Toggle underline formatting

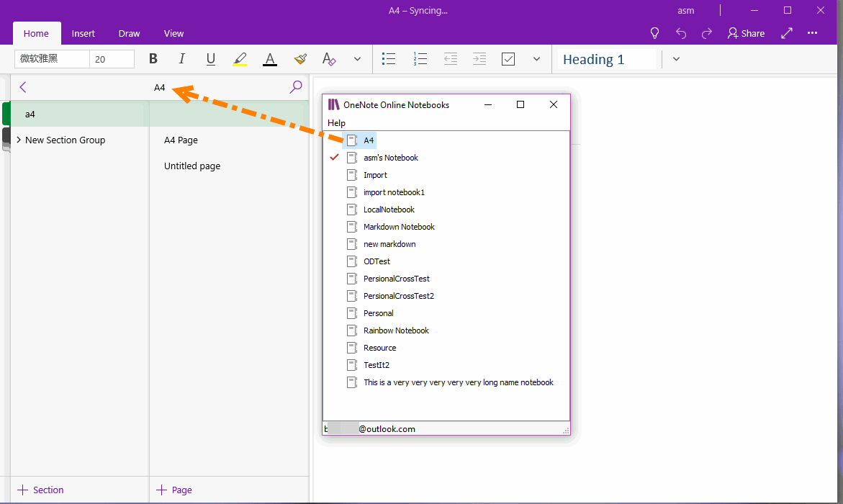[x=211, y=59]
